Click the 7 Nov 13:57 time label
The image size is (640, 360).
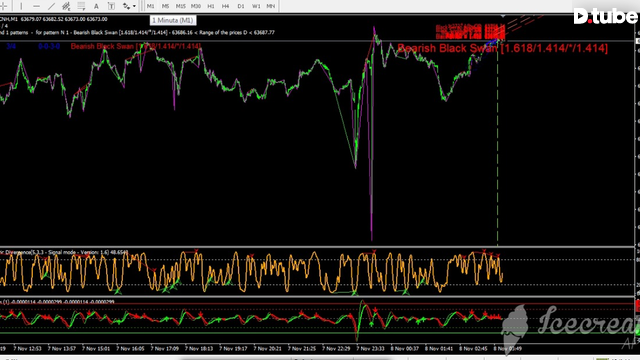tap(62, 349)
